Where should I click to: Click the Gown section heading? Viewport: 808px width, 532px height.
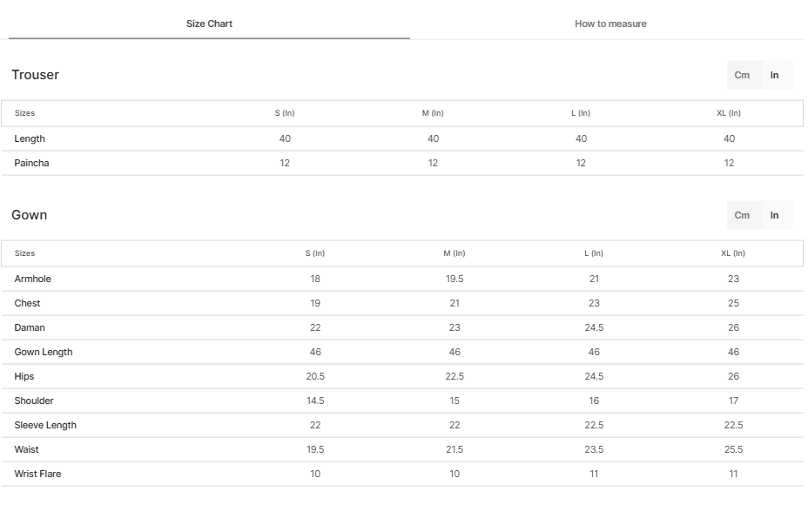pos(30,215)
